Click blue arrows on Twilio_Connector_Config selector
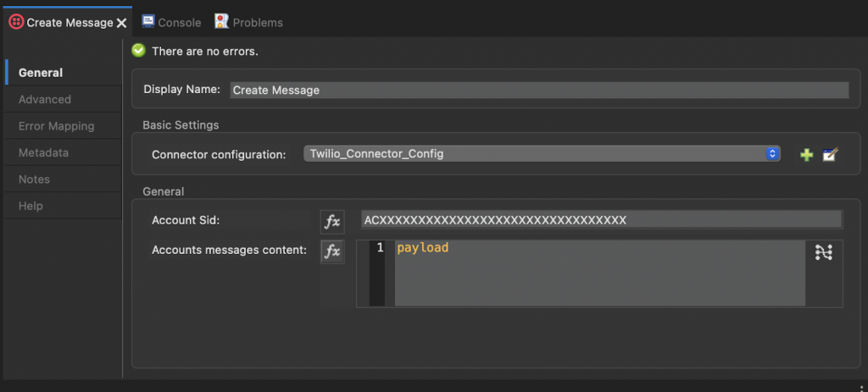868x392 pixels. [x=772, y=154]
